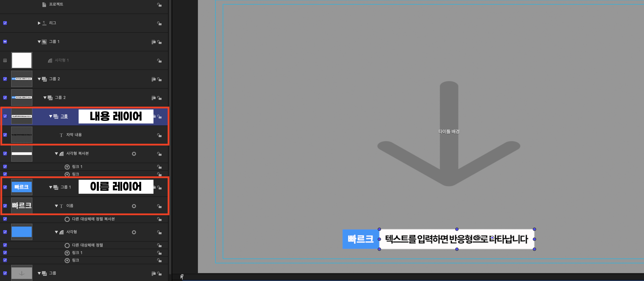Click blue 빠르크 name box in canvas
The height and width of the screenshot is (281, 644).
pyautogui.click(x=360, y=239)
